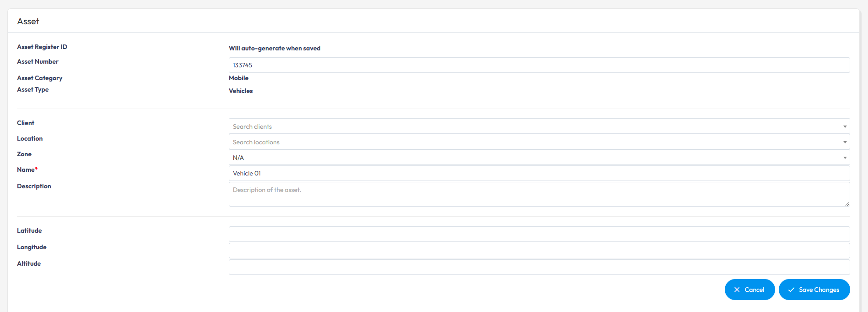Click the 'Altitude' field label
Screen dimensions: 868x312
(29, 263)
